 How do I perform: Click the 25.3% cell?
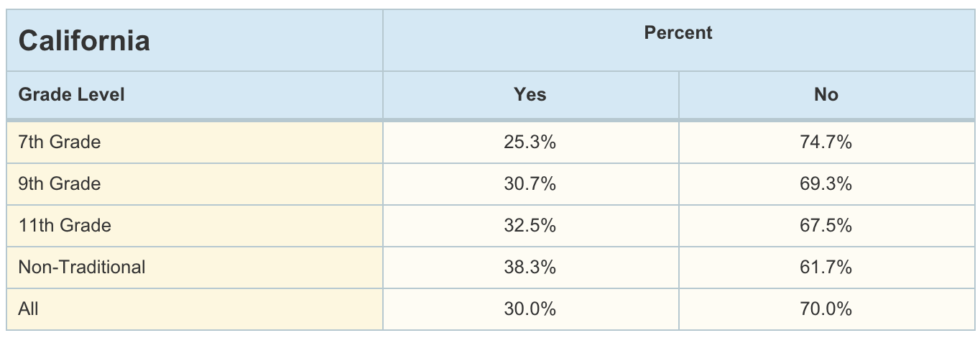point(530,142)
